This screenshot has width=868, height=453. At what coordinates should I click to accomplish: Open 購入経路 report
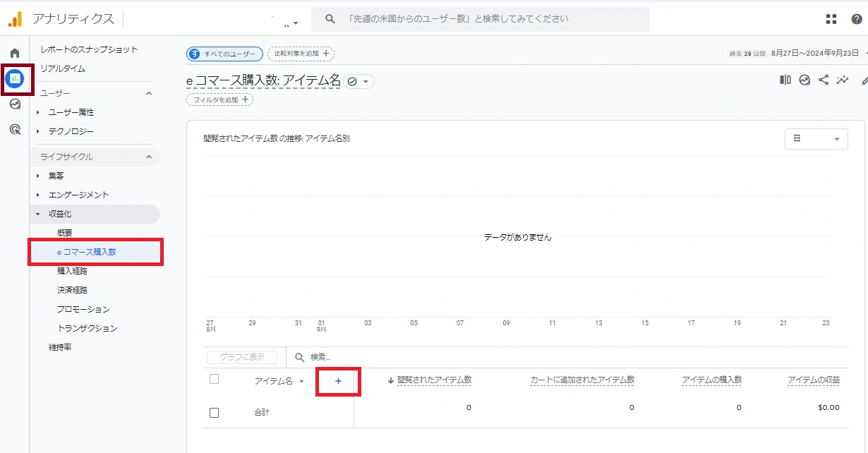click(72, 271)
